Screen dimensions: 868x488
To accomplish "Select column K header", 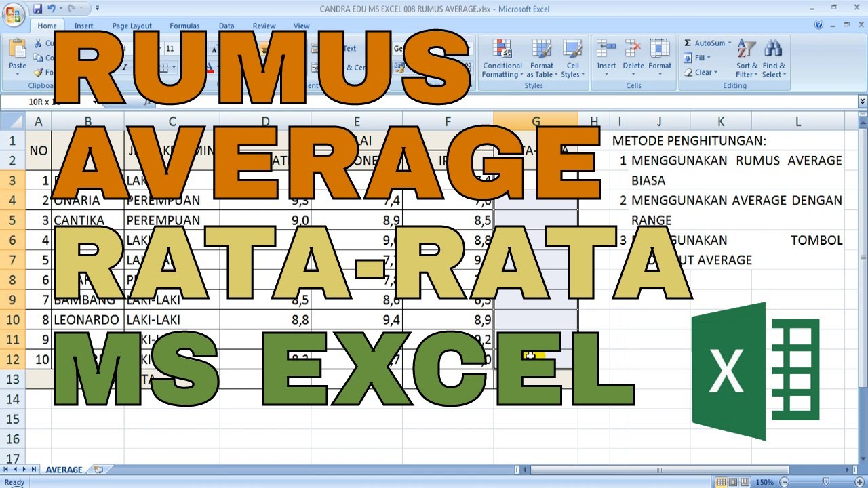I will (x=721, y=121).
